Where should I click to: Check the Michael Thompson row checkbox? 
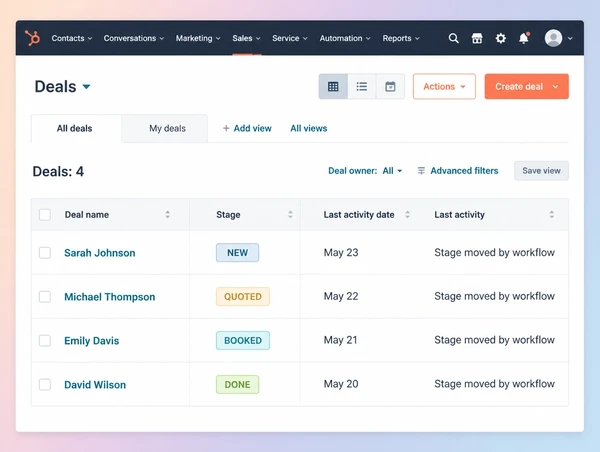coord(45,297)
